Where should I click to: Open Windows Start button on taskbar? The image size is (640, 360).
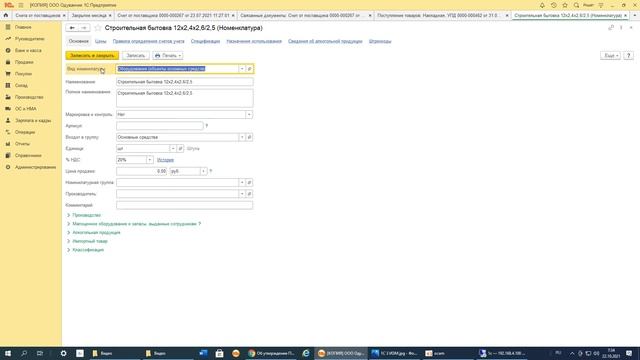coord(8,353)
